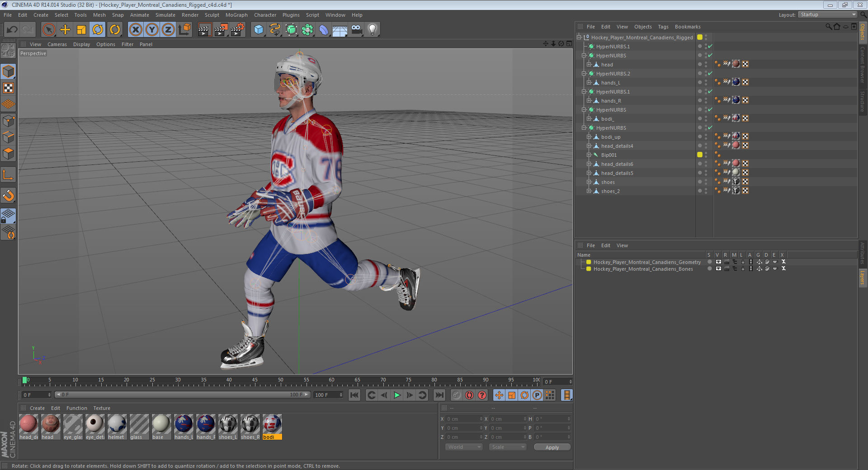Click the Undo arrow icon

12,30
